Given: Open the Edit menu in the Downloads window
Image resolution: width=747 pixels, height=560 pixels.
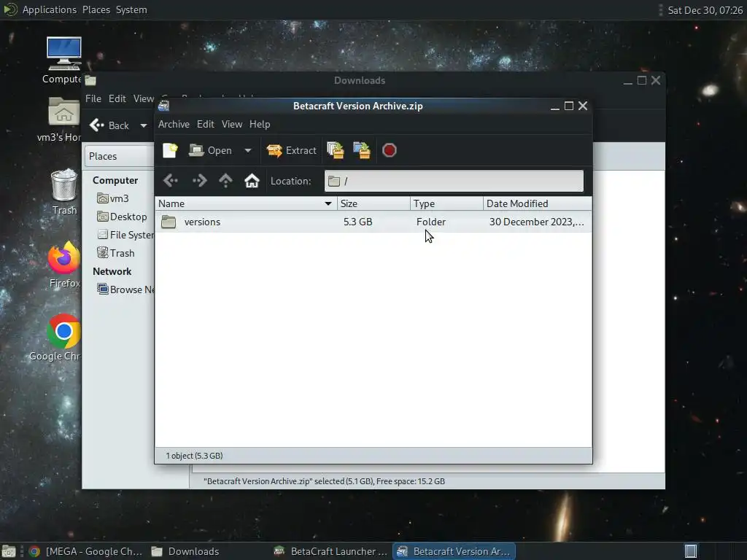Looking at the screenshot, I should 117,98.
